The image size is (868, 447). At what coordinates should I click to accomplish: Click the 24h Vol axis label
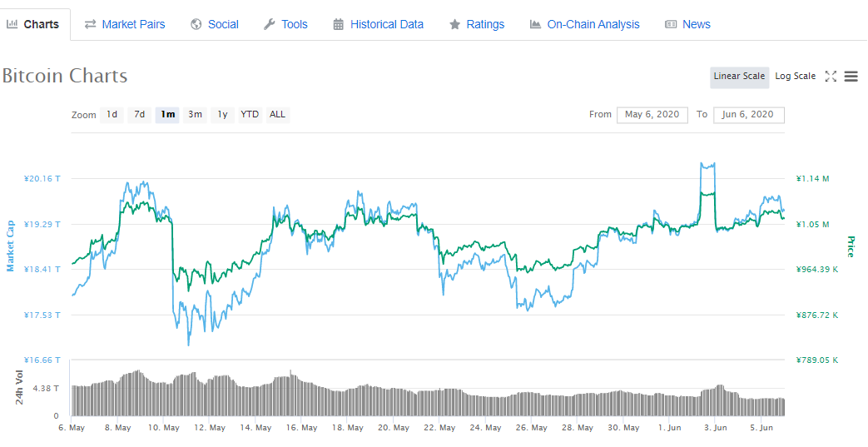pyautogui.click(x=19, y=387)
